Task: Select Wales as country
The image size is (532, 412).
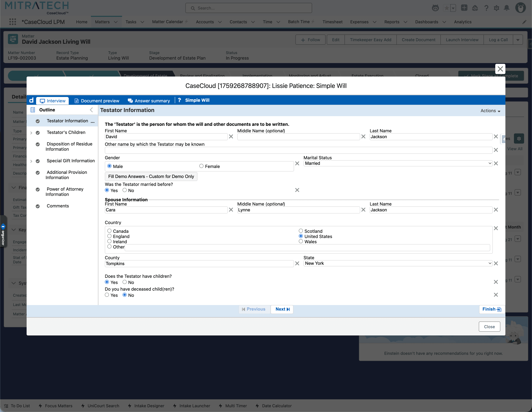Action: coord(301,241)
